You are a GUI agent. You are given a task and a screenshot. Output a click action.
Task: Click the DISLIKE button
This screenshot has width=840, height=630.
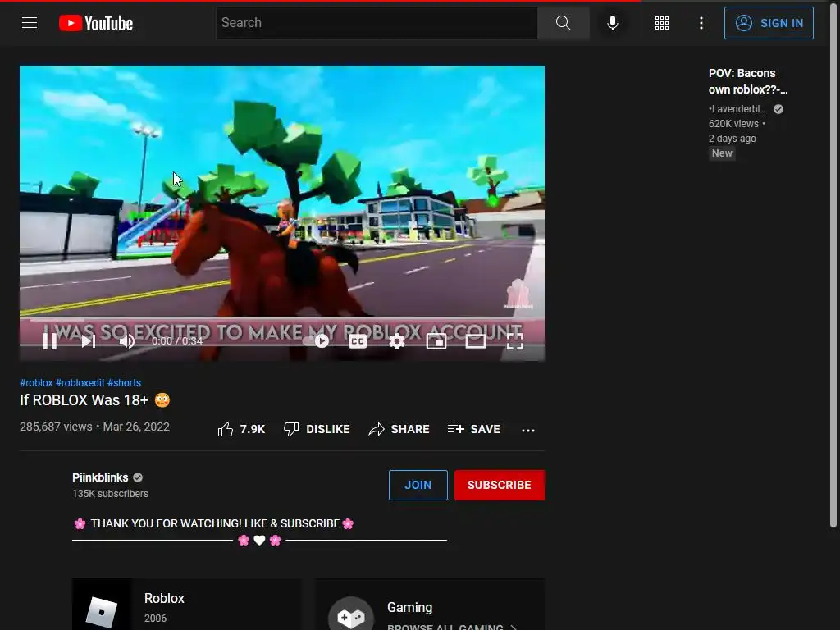(x=317, y=429)
